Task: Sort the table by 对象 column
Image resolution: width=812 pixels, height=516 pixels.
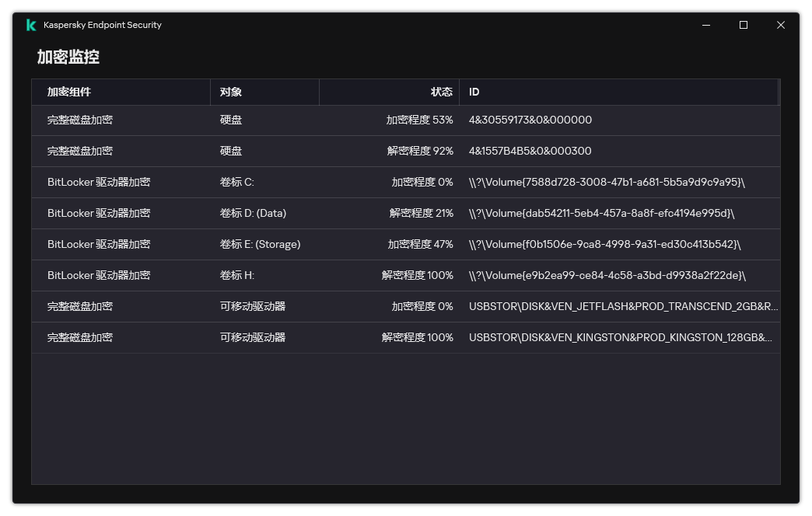Action: 230,92
